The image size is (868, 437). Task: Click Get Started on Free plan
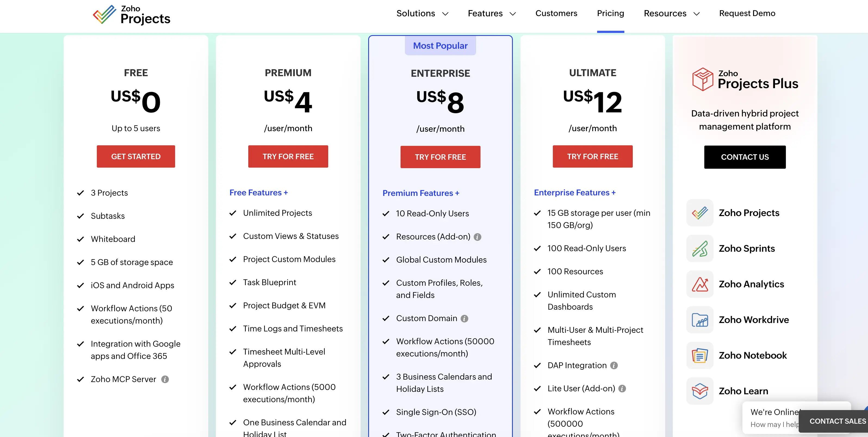click(136, 156)
